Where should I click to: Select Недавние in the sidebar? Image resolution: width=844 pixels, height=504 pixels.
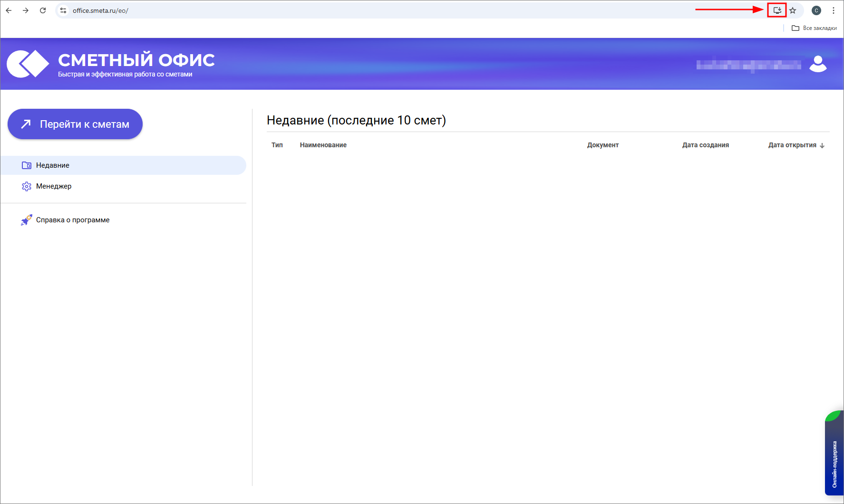(53, 165)
